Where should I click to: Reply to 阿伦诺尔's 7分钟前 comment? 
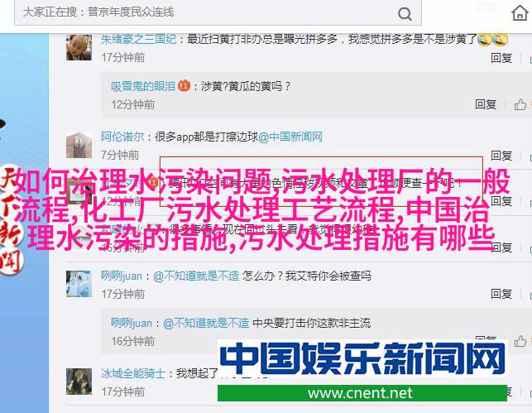point(501,156)
